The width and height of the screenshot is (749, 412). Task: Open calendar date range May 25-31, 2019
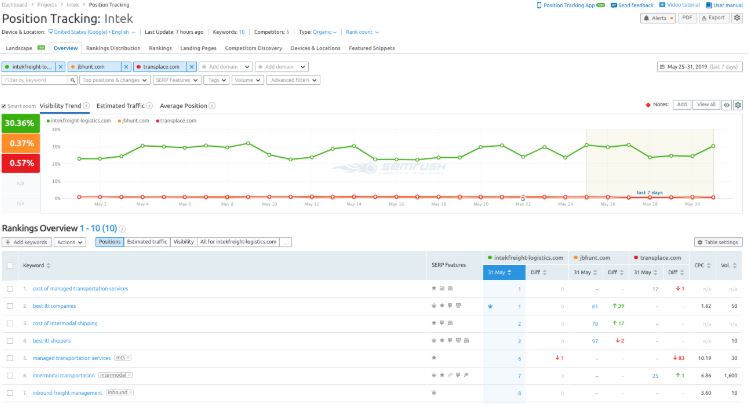click(x=700, y=67)
